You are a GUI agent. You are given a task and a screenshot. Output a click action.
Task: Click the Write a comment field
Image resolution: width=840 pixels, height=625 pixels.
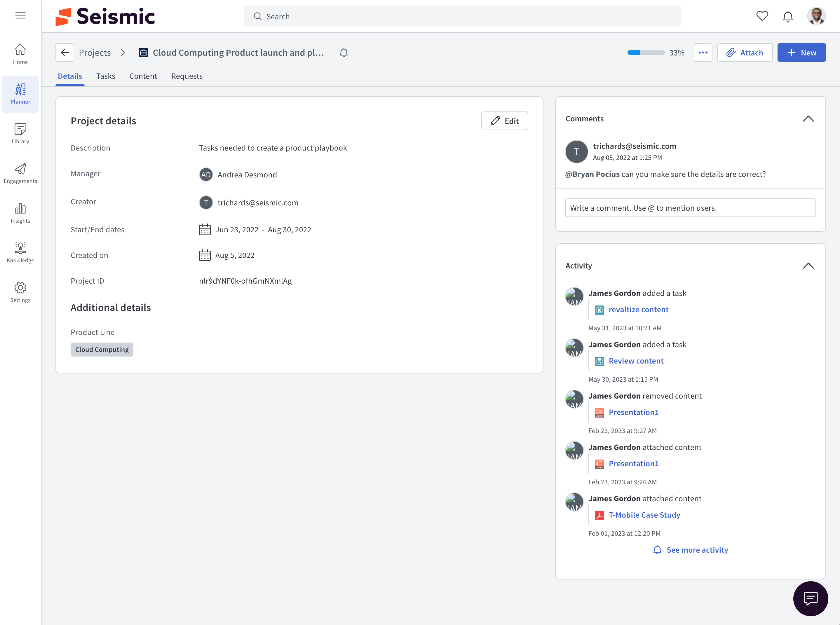(x=690, y=208)
